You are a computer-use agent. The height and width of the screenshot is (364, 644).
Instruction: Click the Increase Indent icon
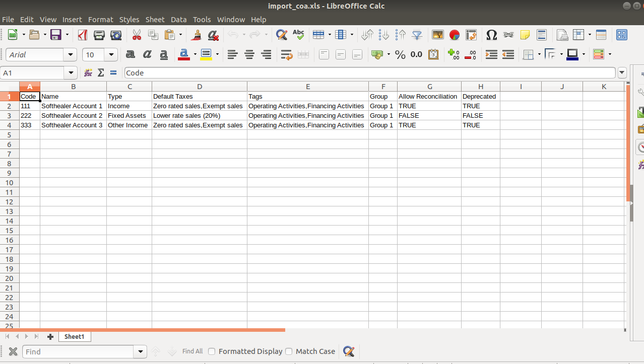point(491,54)
